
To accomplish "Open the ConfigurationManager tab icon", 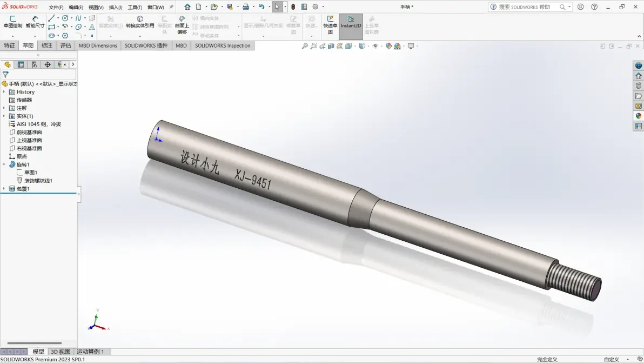I will click(34, 64).
